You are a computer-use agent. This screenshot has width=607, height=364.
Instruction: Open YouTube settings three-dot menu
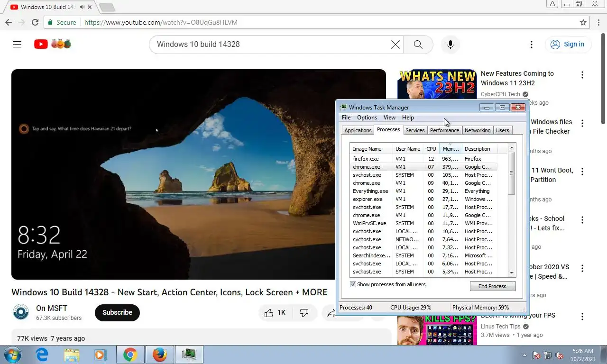point(532,44)
